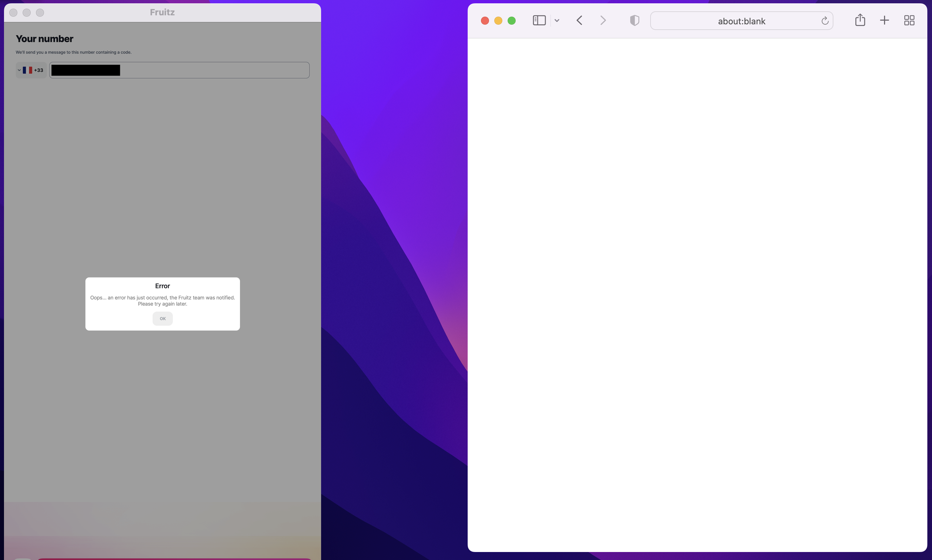Show the tab overview grid icon
The height and width of the screenshot is (560, 932).
point(909,20)
